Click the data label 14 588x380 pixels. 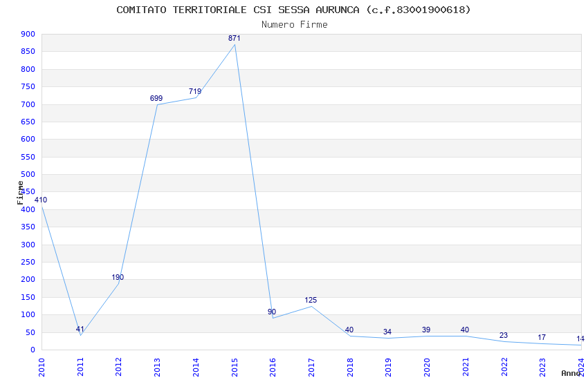click(x=580, y=339)
